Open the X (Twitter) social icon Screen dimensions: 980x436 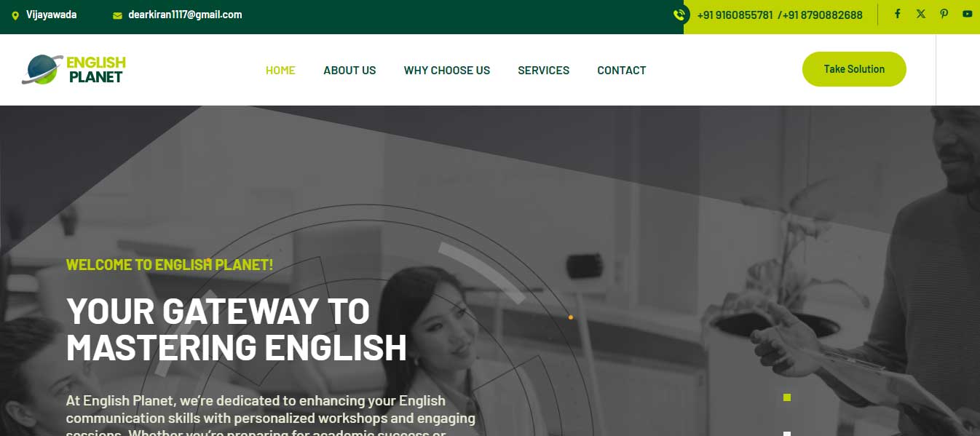[921, 14]
